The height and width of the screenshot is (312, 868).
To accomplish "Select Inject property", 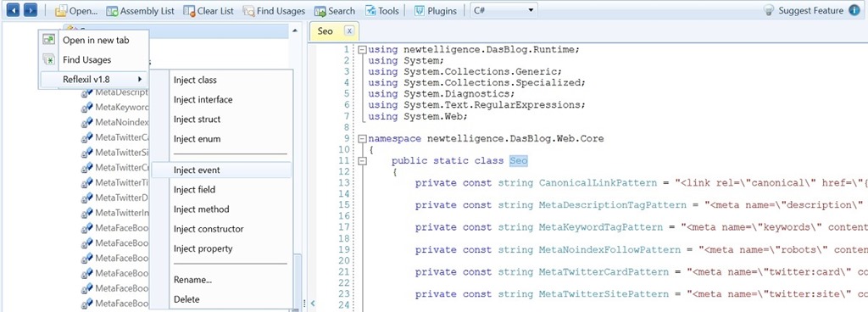I will pos(221,249).
